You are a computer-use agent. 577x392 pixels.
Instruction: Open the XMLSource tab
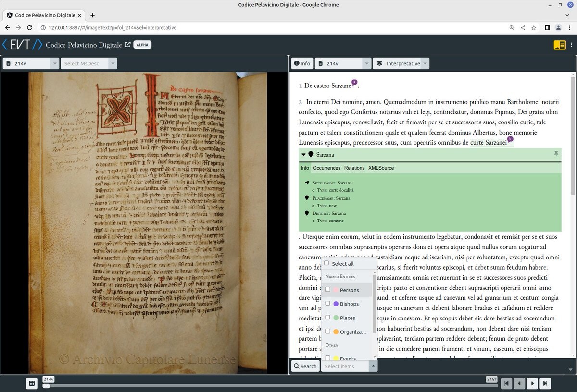pos(381,168)
